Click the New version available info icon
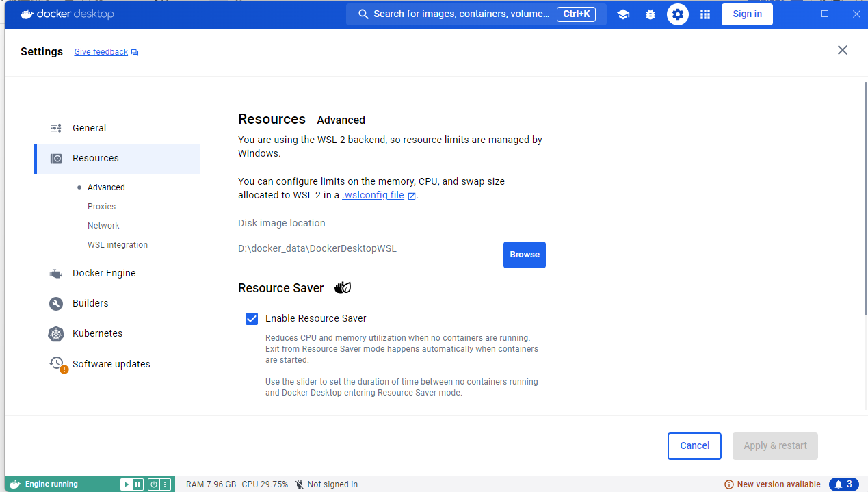868x492 pixels. pyautogui.click(x=729, y=484)
